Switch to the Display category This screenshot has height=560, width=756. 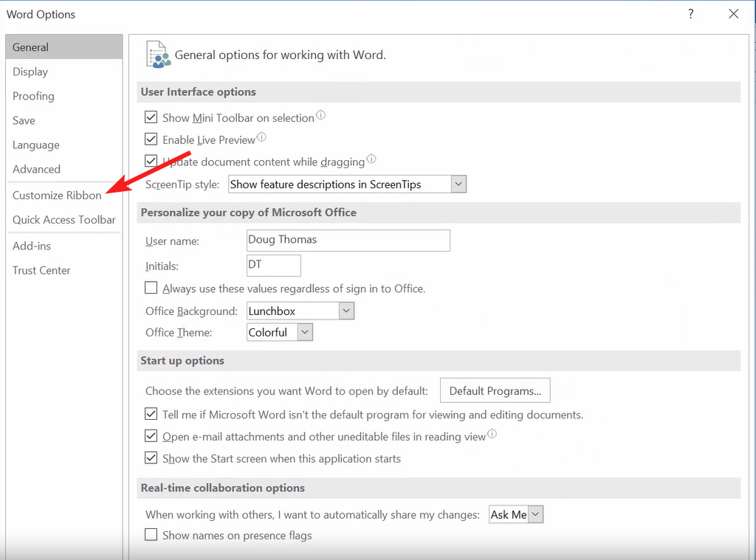tap(64, 72)
